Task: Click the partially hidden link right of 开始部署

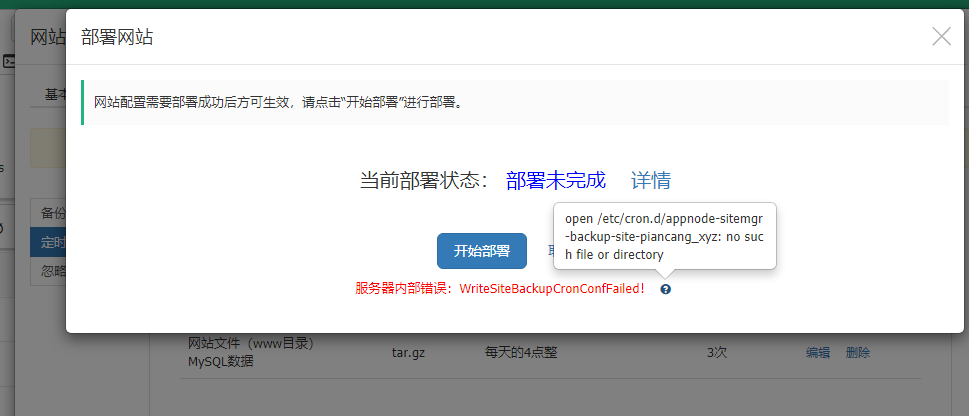Action: 550,251
